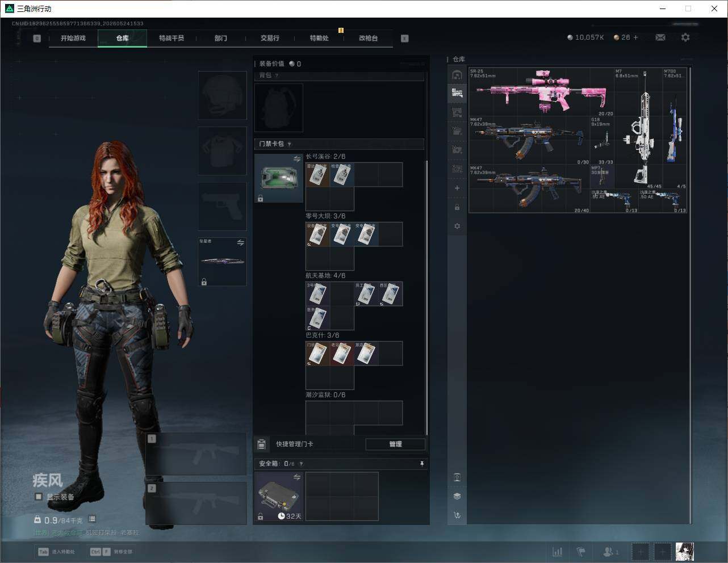Toggle the 显示装备 checkbox
The width and height of the screenshot is (728, 563).
38,497
